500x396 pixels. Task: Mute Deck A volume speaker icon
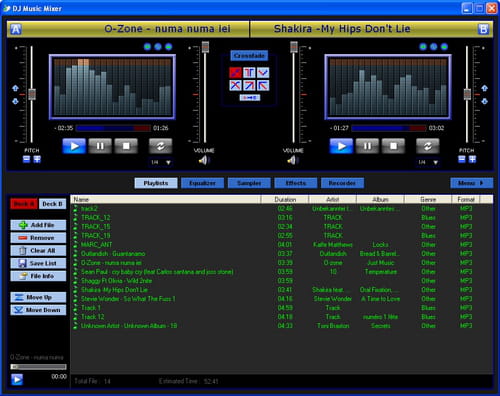click(204, 160)
